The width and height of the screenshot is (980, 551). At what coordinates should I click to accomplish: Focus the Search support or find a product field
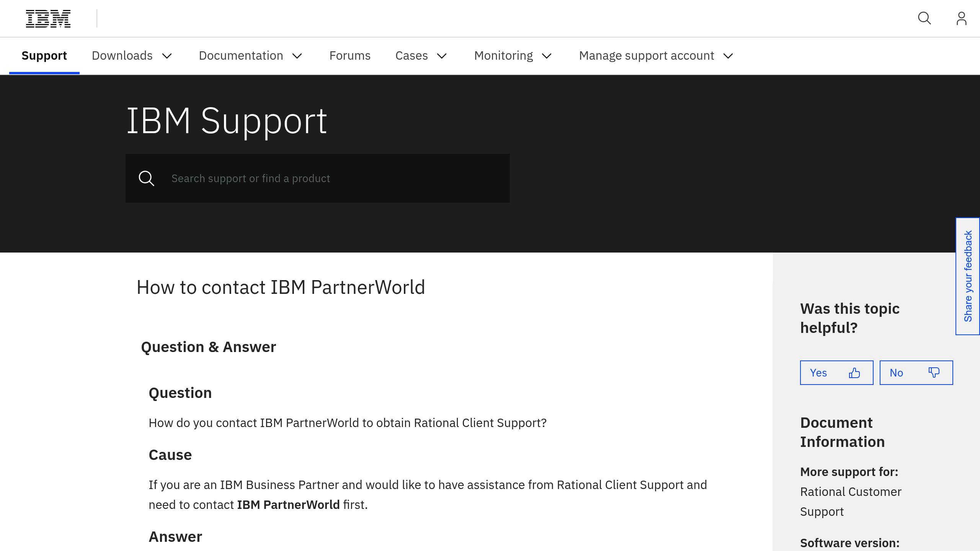318,178
